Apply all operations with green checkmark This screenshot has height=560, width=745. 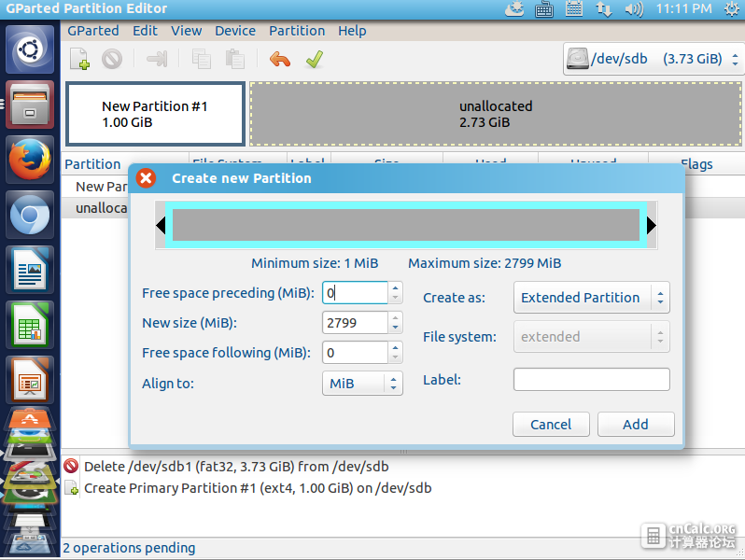tap(315, 59)
